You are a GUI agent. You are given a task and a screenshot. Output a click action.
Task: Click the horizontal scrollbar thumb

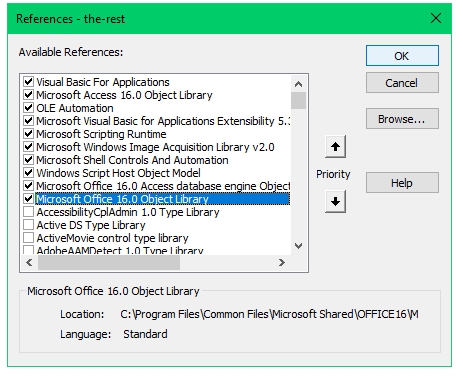point(109,263)
